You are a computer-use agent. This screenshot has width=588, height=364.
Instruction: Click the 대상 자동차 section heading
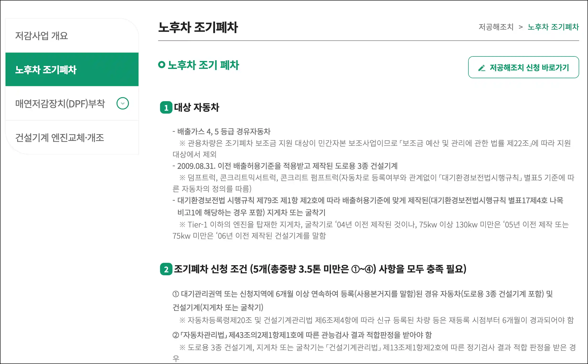point(196,107)
